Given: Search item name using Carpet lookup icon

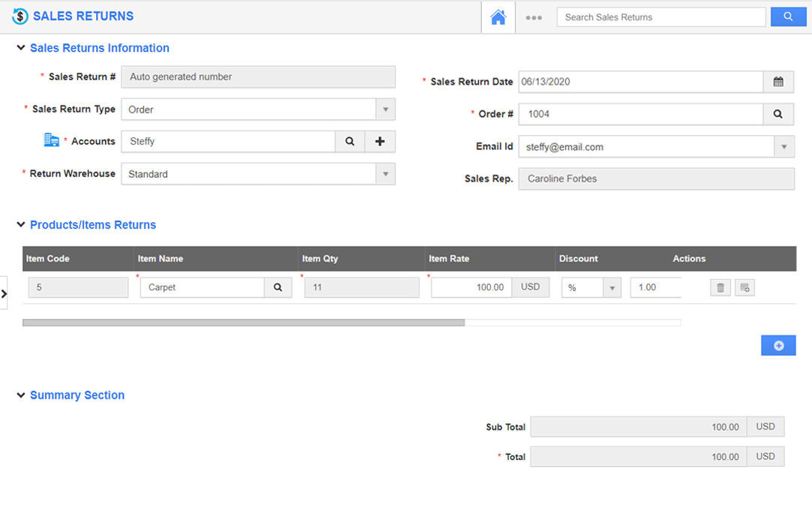Looking at the screenshot, I should tap(278, 287).
